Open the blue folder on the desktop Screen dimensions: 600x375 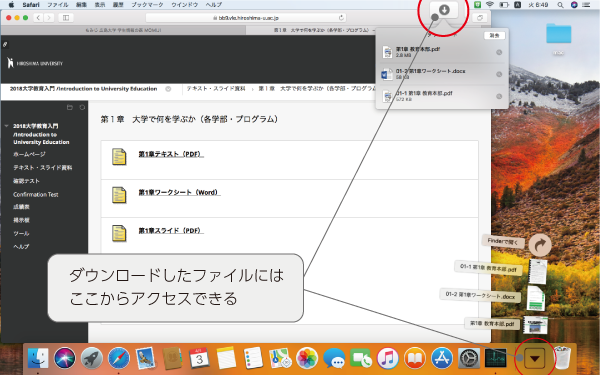[x=558, y=34]
